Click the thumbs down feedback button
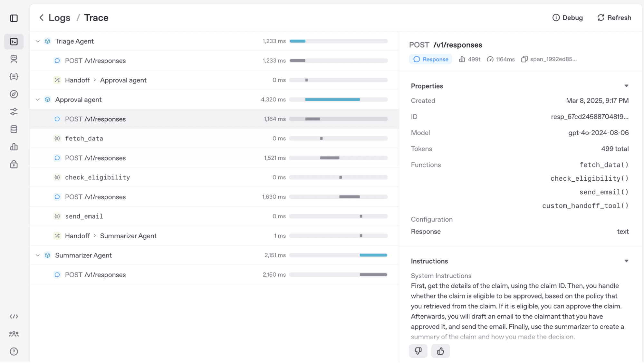The width and height of the screenshot is (644, 363). 418,351
